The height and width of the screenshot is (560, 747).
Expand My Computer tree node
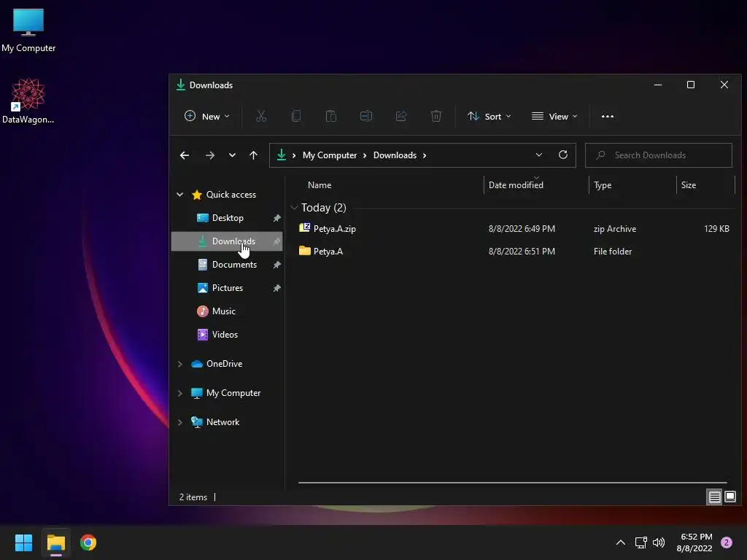[179, 393]
